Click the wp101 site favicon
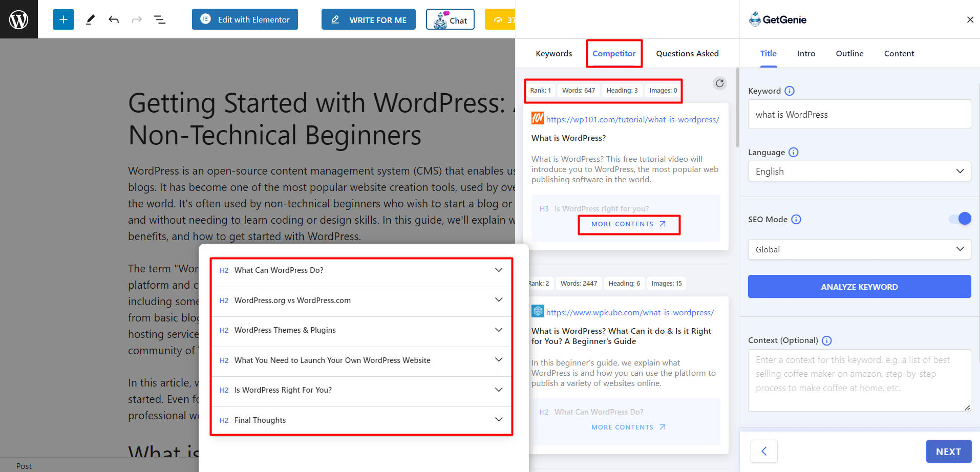The image size is (980, 472). (538, 118)
